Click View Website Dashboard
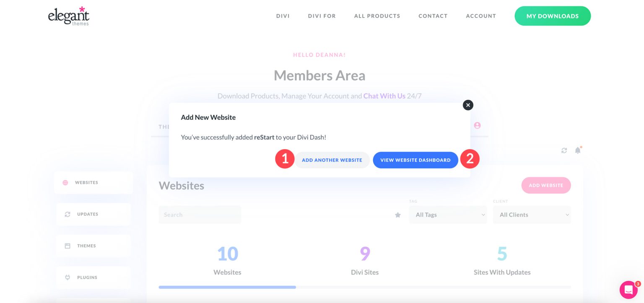 (x=415, y=160)
